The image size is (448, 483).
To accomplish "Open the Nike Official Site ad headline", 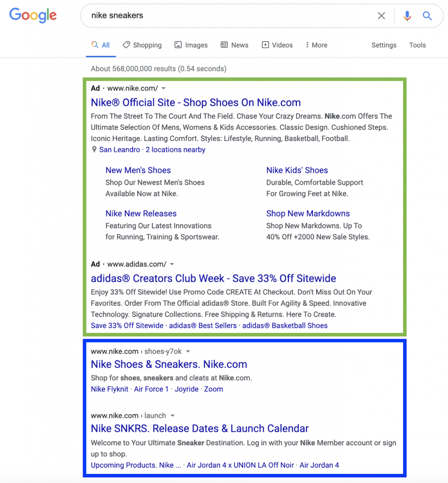I will [196, 102].
